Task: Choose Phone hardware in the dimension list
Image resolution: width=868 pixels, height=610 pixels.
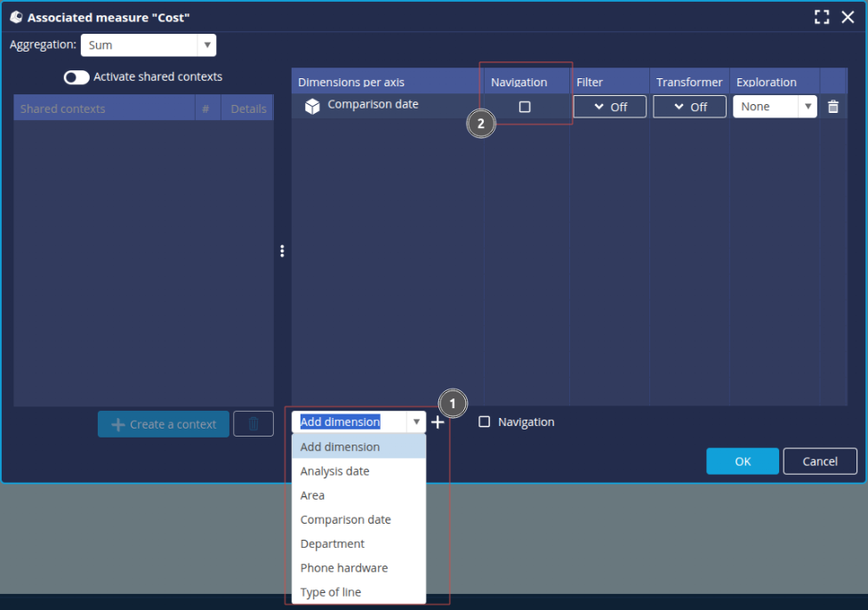Action: click(344, 568)
